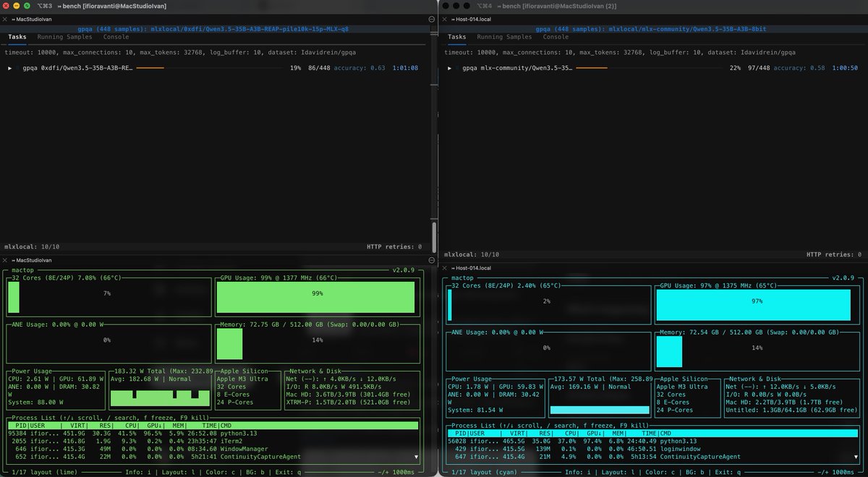Image resolution: width=868 pixels, height=477 pixels.
Task: Expand the gpqa mlx-community/Qwen3.5-35 row
Action: 451,68
